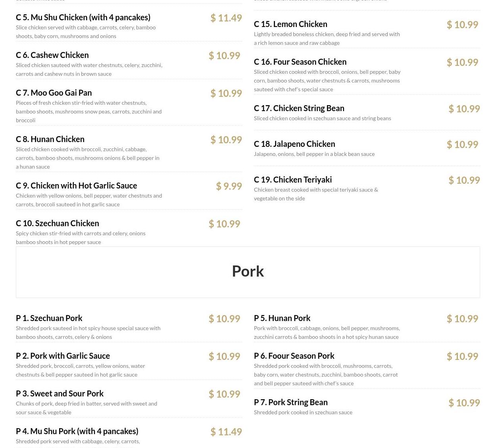Viewport: 496px width, 448px height.
Task: Open the Mu Shu Pork entry
Action: [77, 431]
